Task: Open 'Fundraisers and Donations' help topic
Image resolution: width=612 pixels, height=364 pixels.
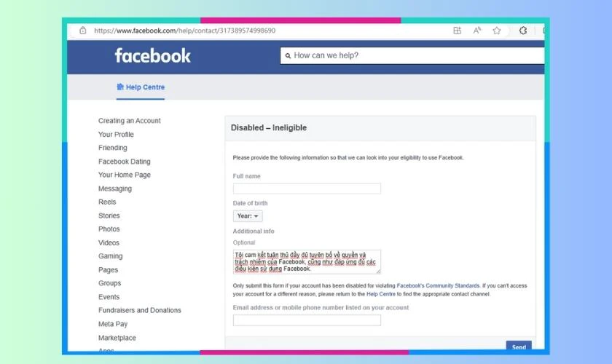Action: pos(139,310)
